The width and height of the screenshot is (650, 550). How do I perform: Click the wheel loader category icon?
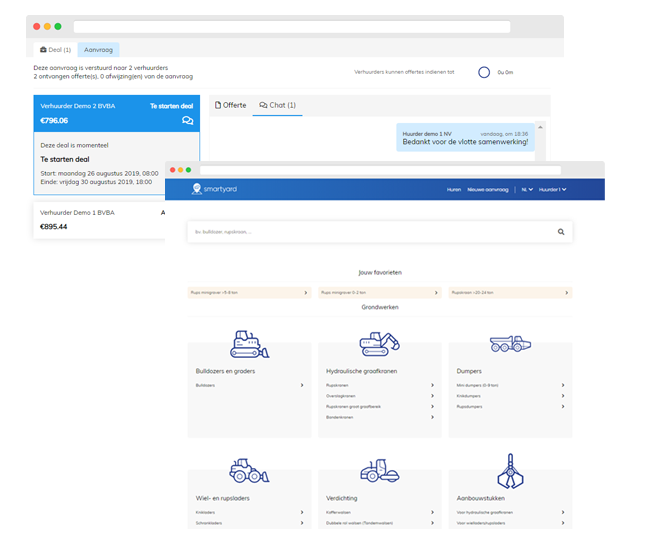(x=250, y=471)
